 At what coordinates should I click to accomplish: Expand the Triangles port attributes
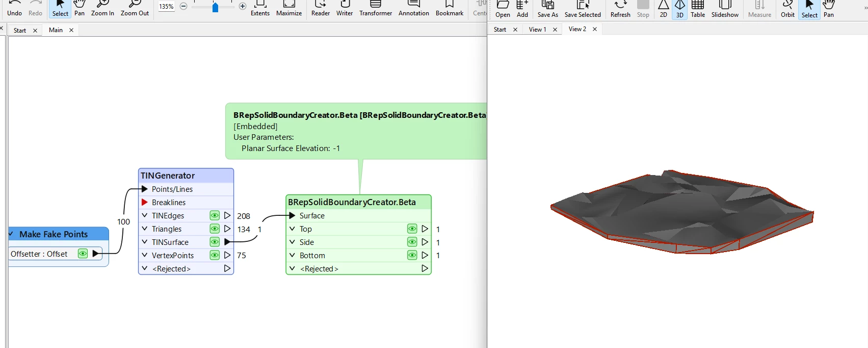(x=145, y=229)
